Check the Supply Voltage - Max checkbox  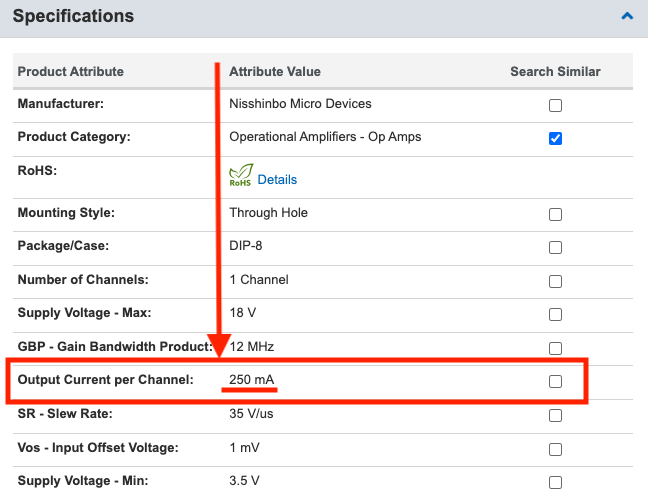click(x=555, y=314)
